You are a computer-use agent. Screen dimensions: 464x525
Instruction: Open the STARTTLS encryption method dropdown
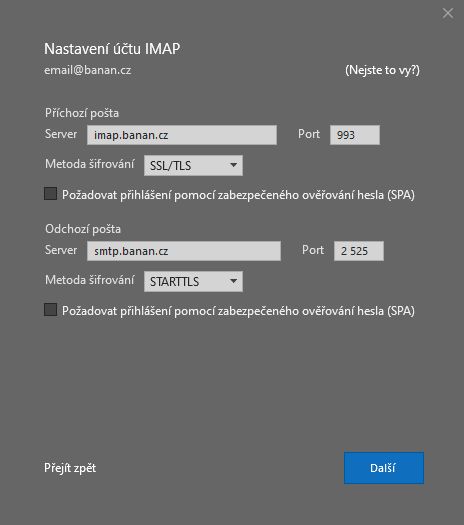click(193, 282)
